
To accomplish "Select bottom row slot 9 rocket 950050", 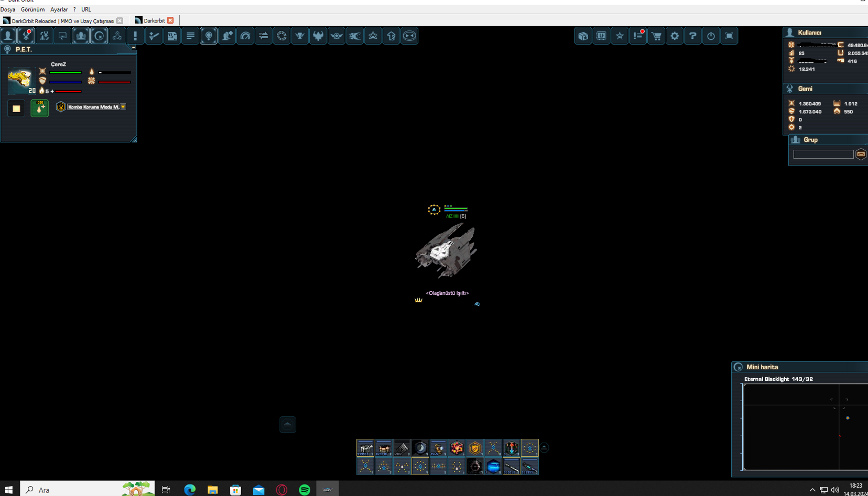I will [512, 466].
